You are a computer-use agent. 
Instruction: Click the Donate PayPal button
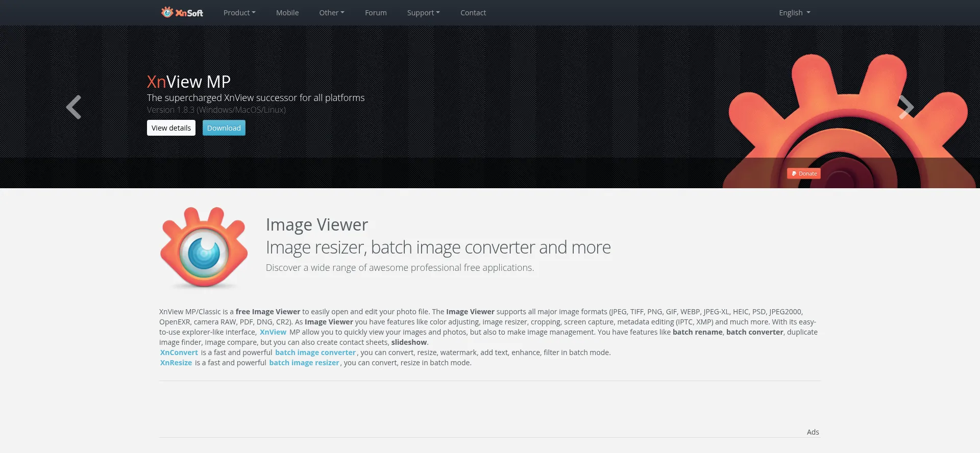tap(804, 173)
